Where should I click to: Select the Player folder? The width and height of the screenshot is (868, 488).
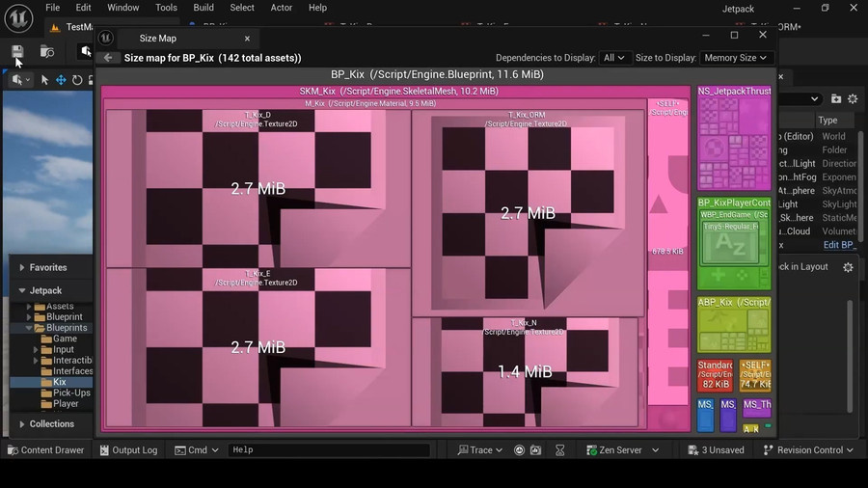coord(66,403)
